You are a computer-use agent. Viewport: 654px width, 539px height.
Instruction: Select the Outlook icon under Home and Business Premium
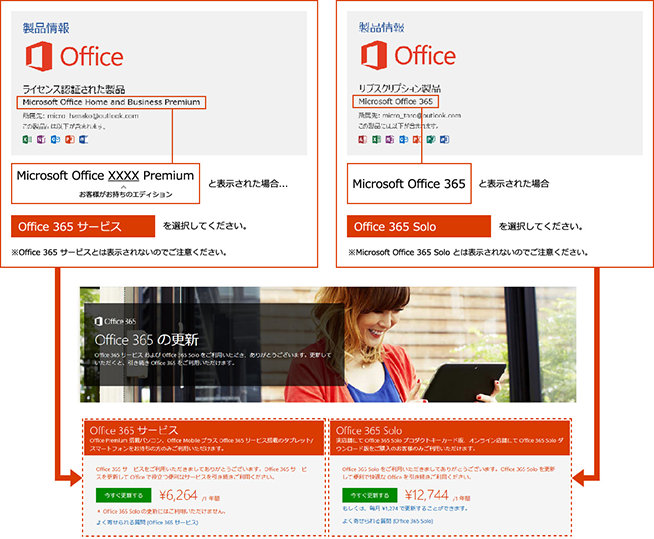pyautogui.click(x=55, y=140)
